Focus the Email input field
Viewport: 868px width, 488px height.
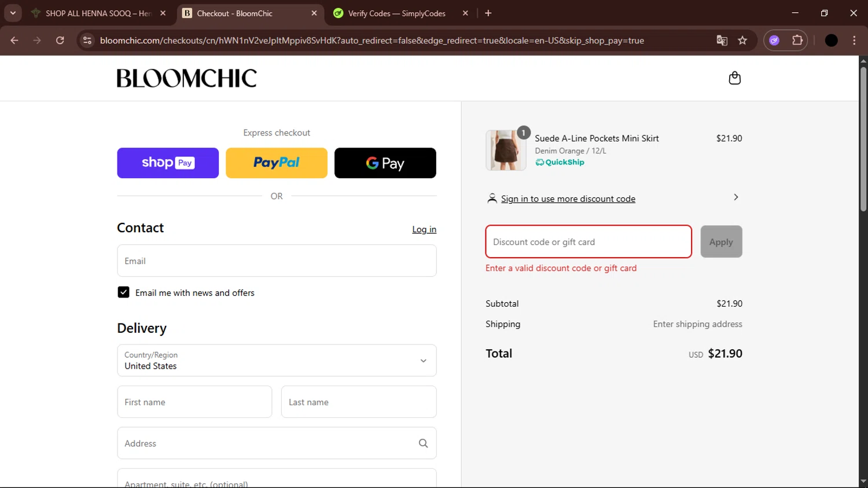tap(277, 260)
